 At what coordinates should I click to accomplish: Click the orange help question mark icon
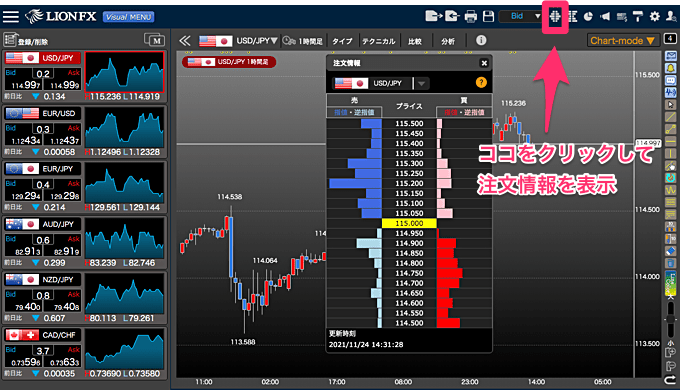pos(481,82)
